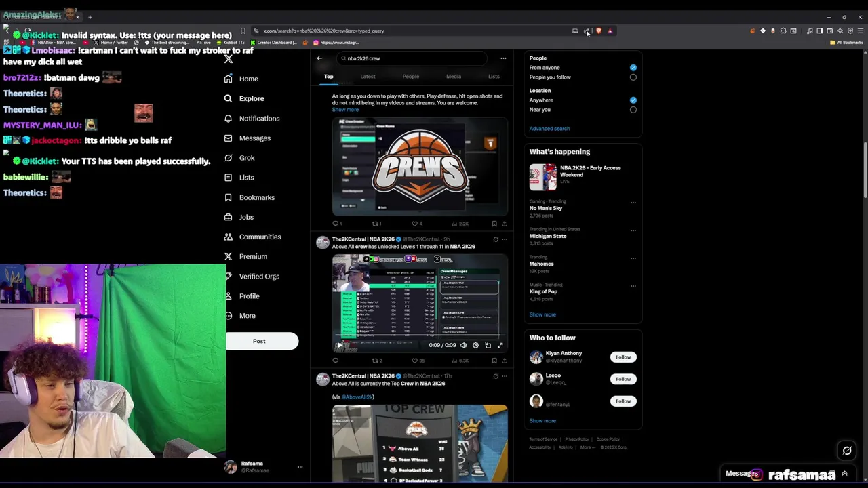Screen dimensions: 868x488
Task: Select 'From anyone' people filter
Action: pyautogui.click(x=633, y=68)
